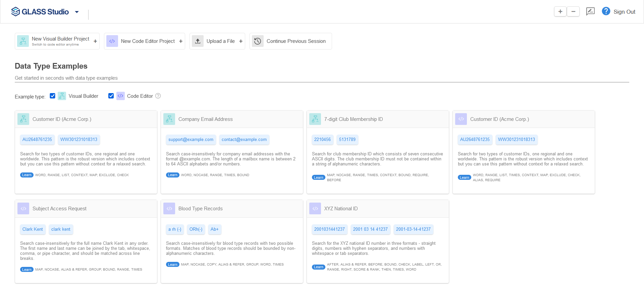Click the Visual Builder project diagram icon
Screen dimensions: 644x291
coord(23,41)
